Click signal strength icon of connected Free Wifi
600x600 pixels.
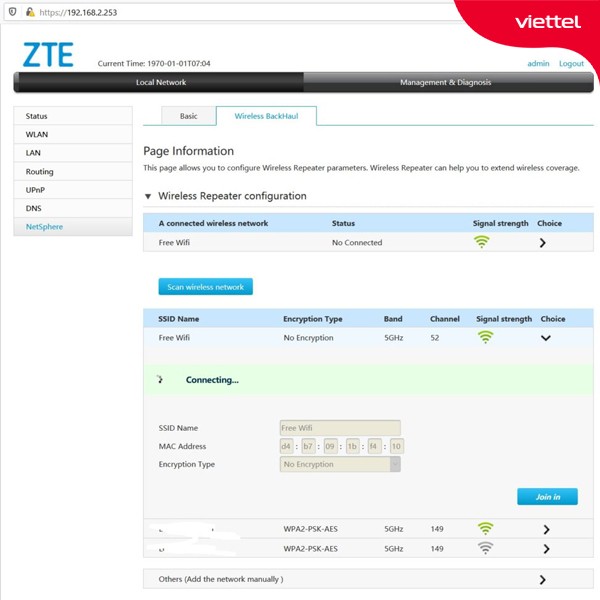[482, 242]
